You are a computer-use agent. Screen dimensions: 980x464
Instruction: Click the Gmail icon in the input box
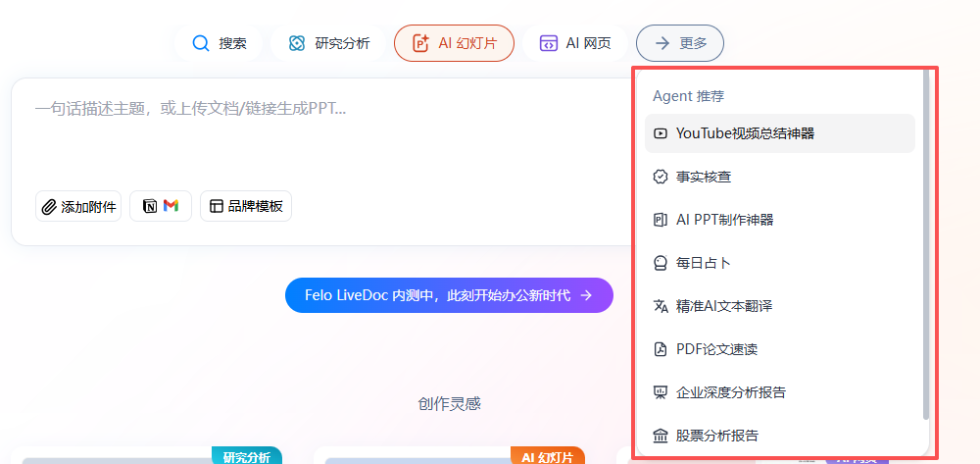[171, 206]
